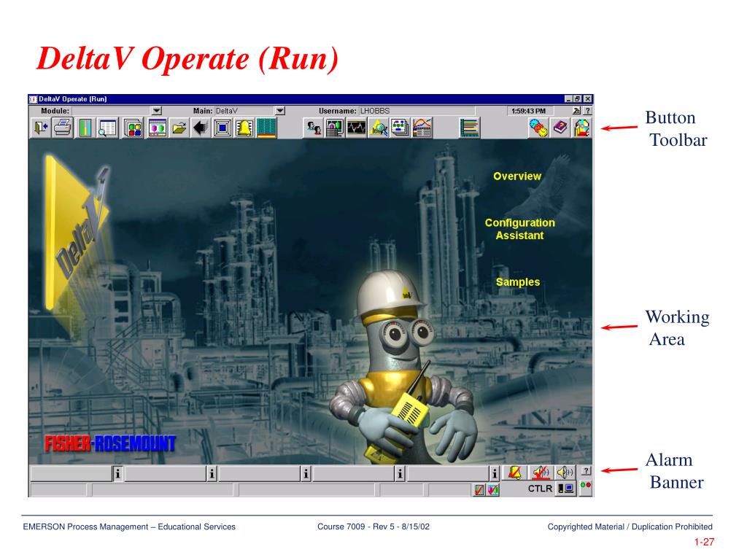Open the Configuration Assistant link
747x560 pixels.
[519, 229]
